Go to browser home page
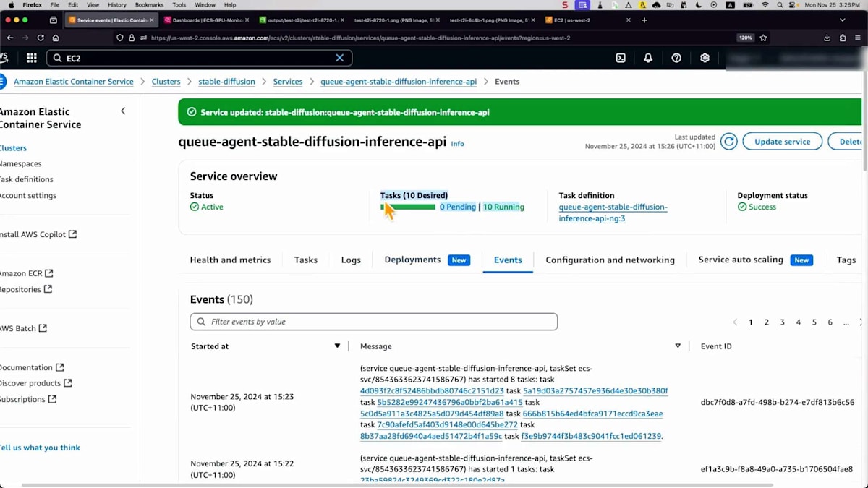Screen dimensions: 868x488 pos(56,38)
